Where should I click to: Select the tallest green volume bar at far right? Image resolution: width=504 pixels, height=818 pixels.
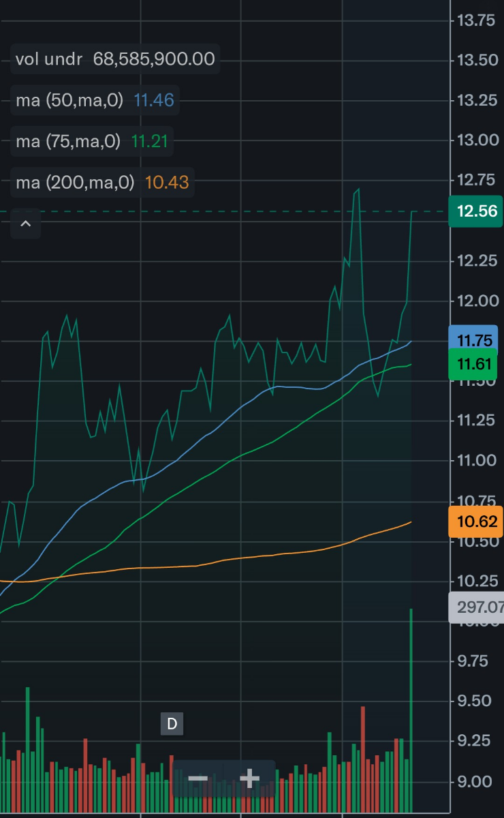(x=411, y=709)
